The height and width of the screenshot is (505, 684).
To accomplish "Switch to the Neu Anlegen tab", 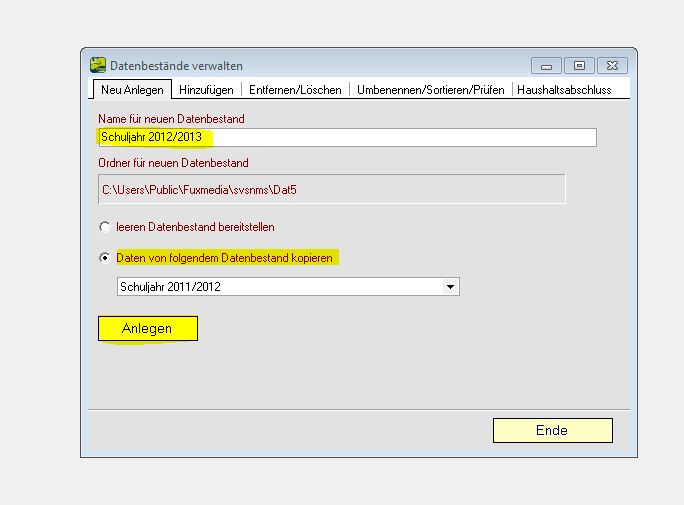I will pyautogui.click(x=132, y=90).
